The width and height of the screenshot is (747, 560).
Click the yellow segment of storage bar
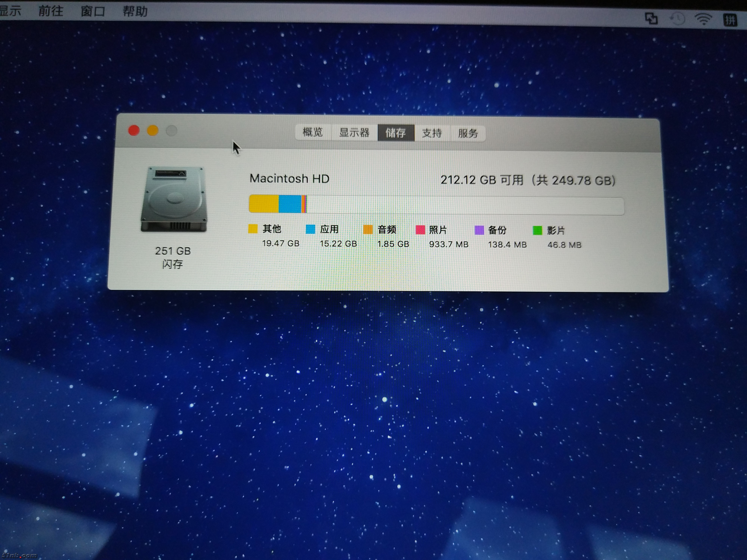[x=264, y=204]
